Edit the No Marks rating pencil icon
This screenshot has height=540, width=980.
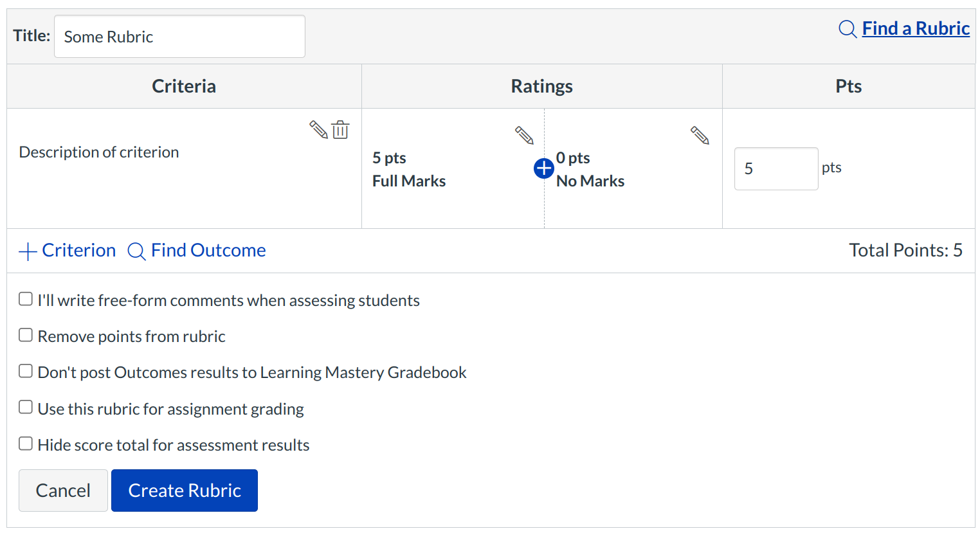coord(700,136)
